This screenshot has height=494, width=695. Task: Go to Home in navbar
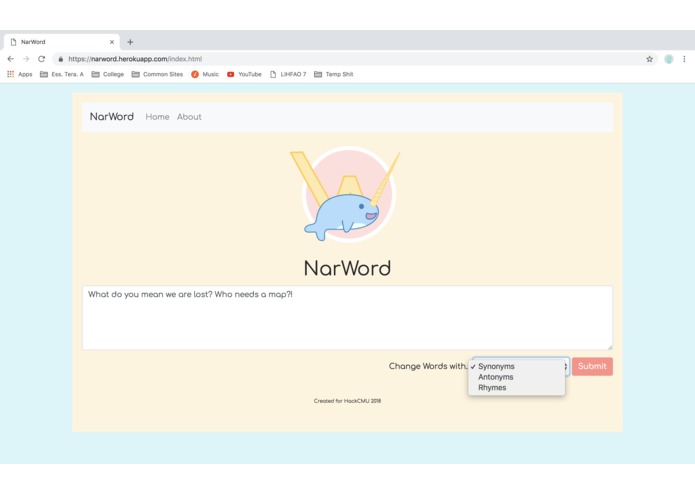157,117
